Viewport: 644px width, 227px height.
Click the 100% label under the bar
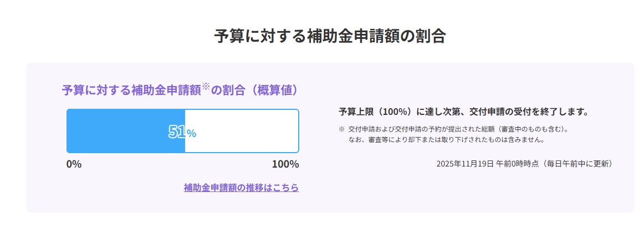click(285, 164)
